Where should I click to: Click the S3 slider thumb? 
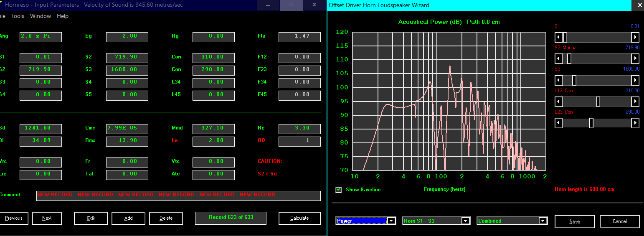pos(574,80)
